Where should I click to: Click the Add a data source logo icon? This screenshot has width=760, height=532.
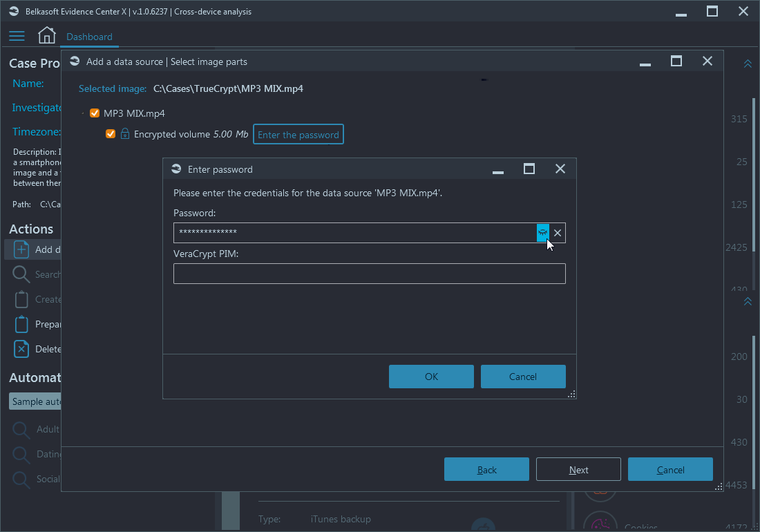coord(75,61)
